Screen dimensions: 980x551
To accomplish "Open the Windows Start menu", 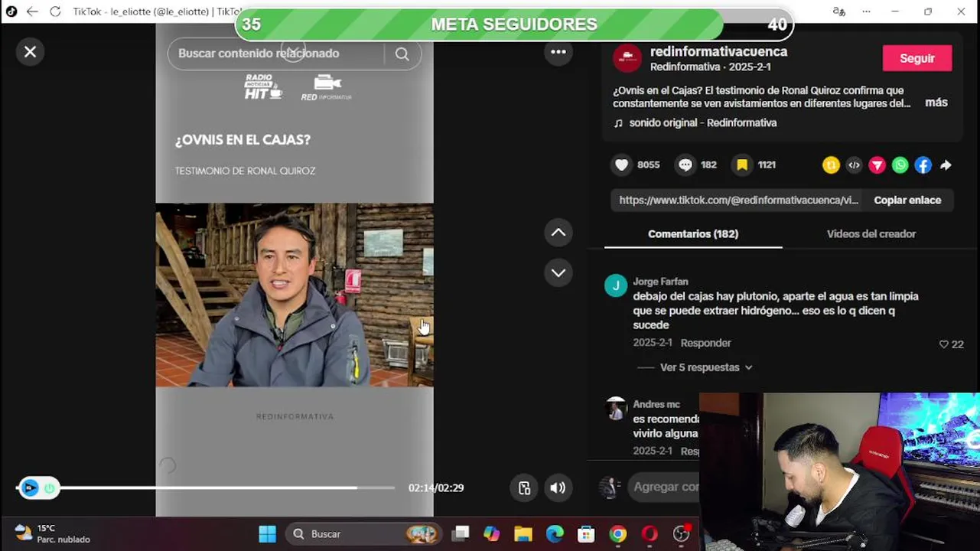I will pos(267,534).
